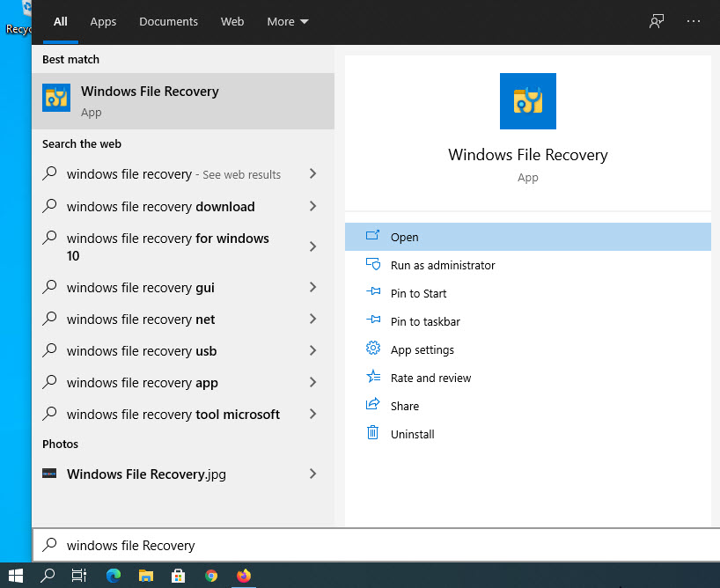Viewport: 720px width, 588px height.
Task: Open the three-dot options menu
Action: tap(694, 21)
